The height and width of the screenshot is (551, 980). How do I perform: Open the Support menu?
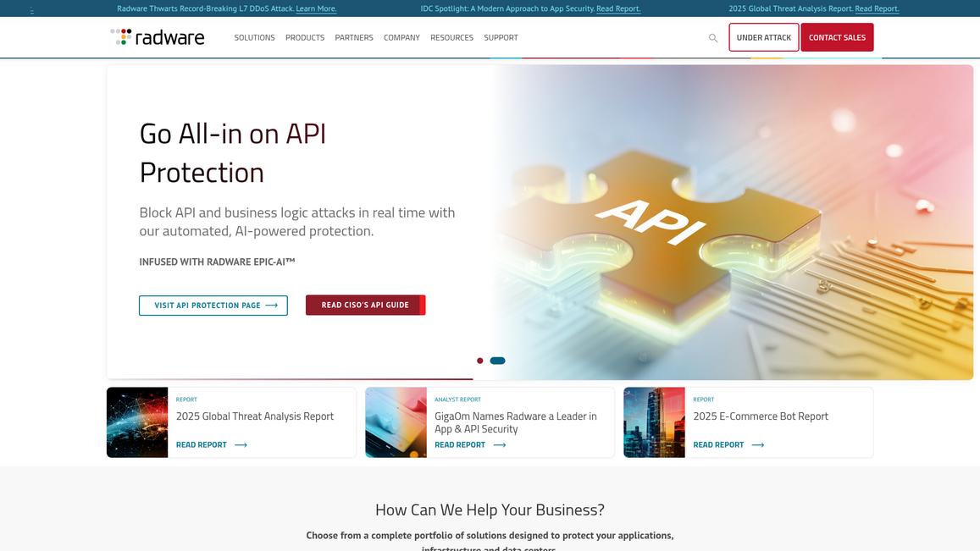501,37
